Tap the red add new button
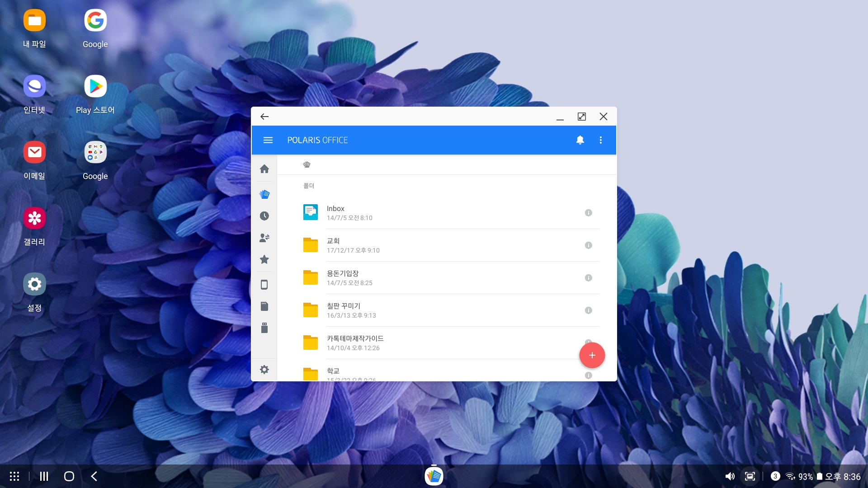Viewport: 868px width, 488px height. click(x=592, y=355)
